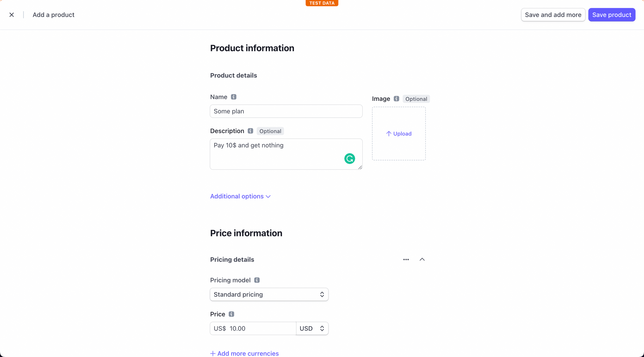The height and width of the screenshot is (357, 644).
Task: Open the Standard pricing dropdown
Action: (x=269, y=294)
